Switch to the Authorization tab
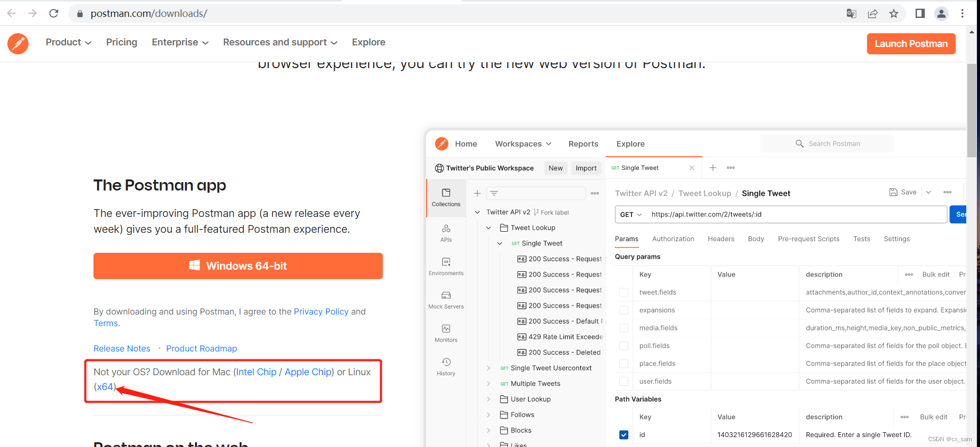The width and height of the screenshot is (980, 447). click(673, 239)
